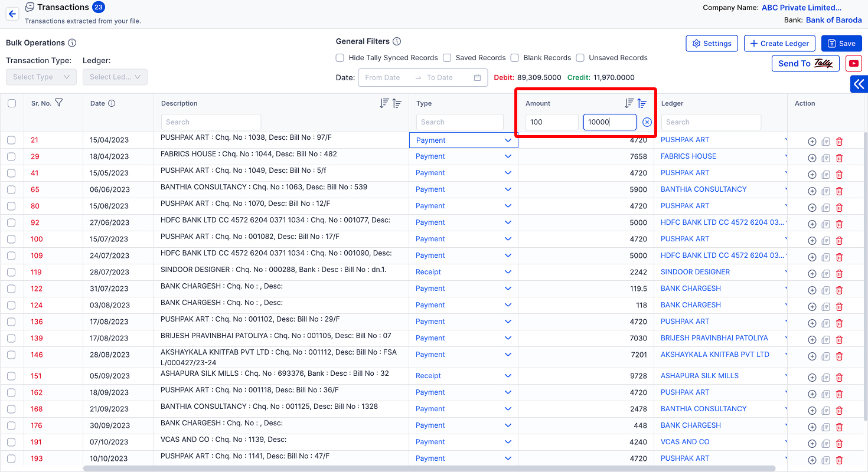The height and width of the screenshot is (472, 868).
Task: Focus the Type search box
Action: coord(460,122)
